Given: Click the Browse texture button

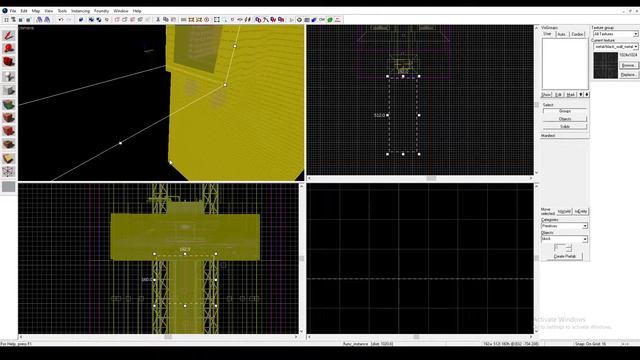Looking at the screenshot, I should [628, 65].
